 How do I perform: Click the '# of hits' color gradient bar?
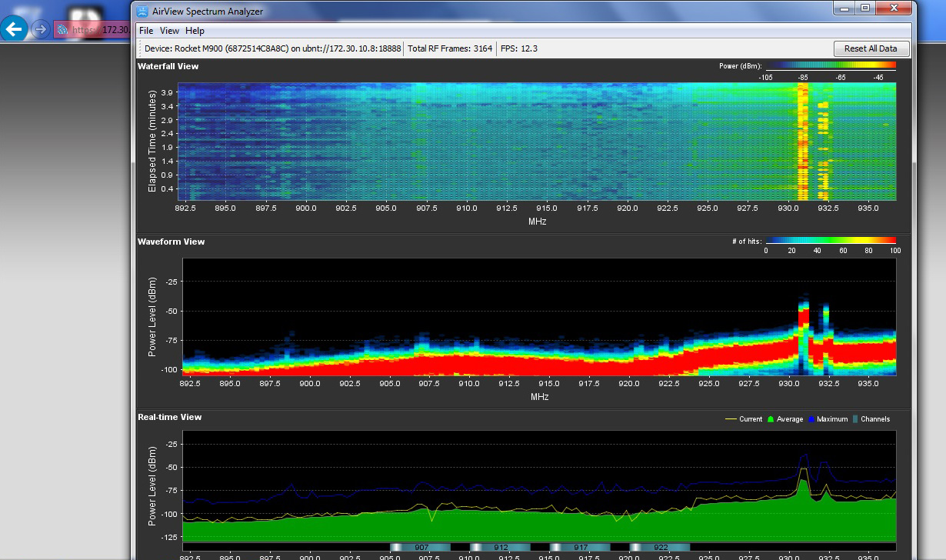click(x=831, y=242)
